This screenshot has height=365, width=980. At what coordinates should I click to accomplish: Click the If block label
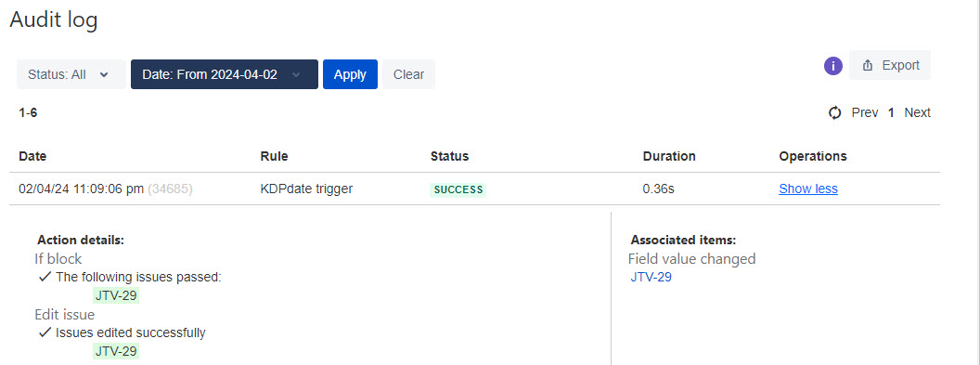pos(58,259)
